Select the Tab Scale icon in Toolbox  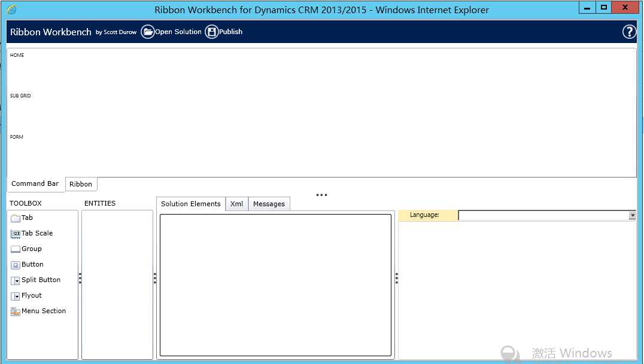point(15,234)
